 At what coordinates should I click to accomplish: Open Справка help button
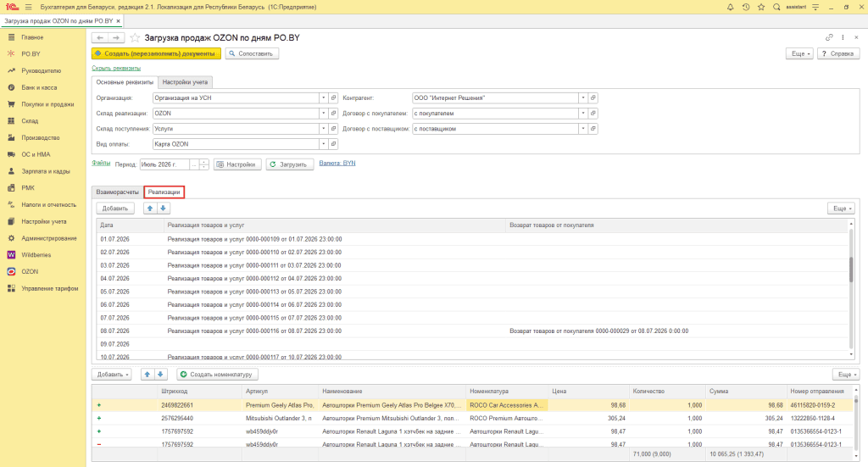click(x=838, y=53)
